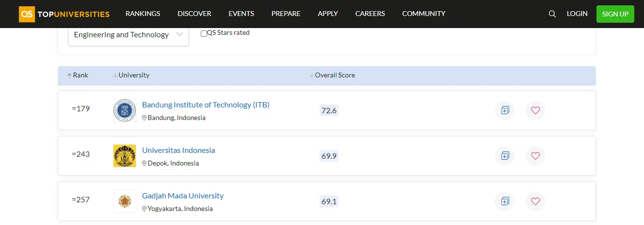Favorite Bandung Institute of Technology with heart
Image resolution: width=644 pixels, height=225 pixels.
pyautogui.click(x=535, y=110)
